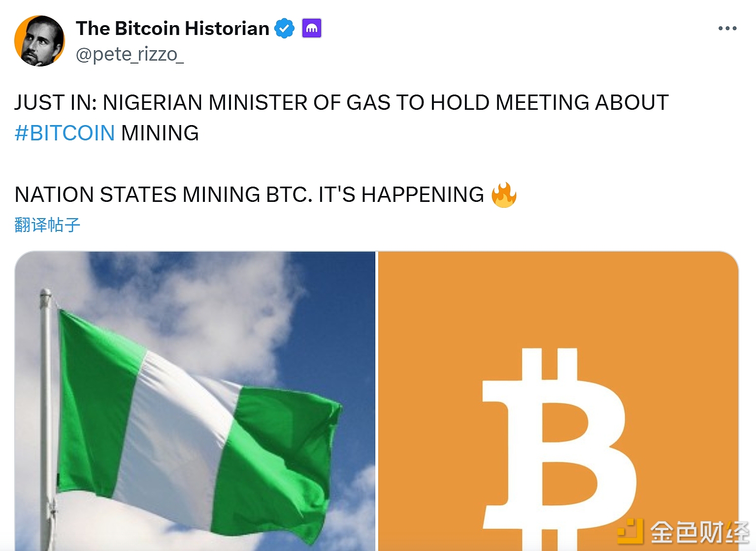Open the #BITCOIN hashtag link

point(65,133)
